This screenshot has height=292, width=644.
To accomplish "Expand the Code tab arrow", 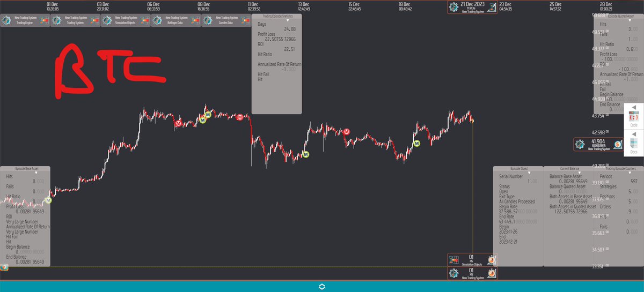I will (634, 107).
